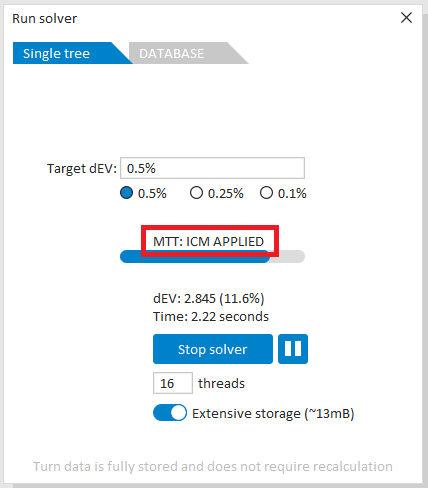
Task: Click the dEV: 2.845 (11.6%) readout
Action: 209,298
